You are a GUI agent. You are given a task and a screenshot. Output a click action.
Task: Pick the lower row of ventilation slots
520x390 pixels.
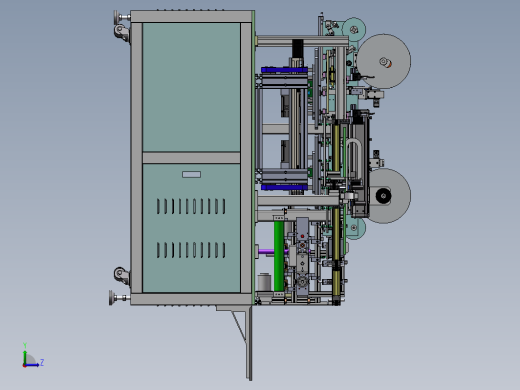click(191, 250)
